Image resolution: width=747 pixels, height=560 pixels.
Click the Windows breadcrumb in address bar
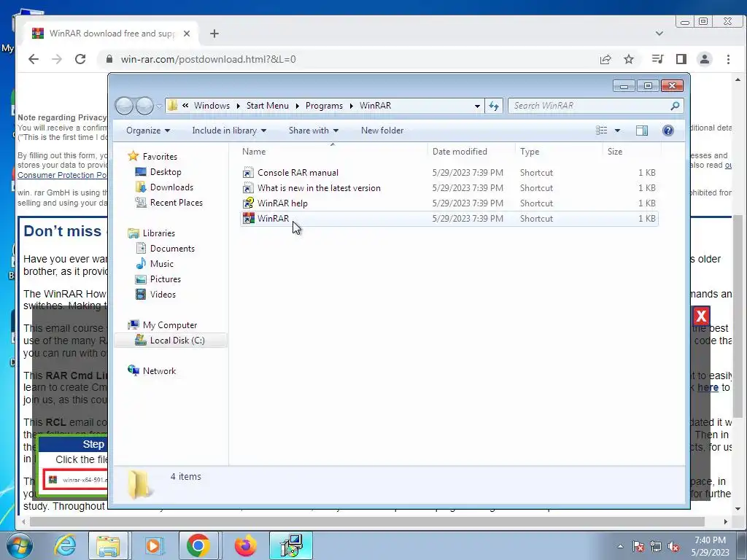coord(212,106)
